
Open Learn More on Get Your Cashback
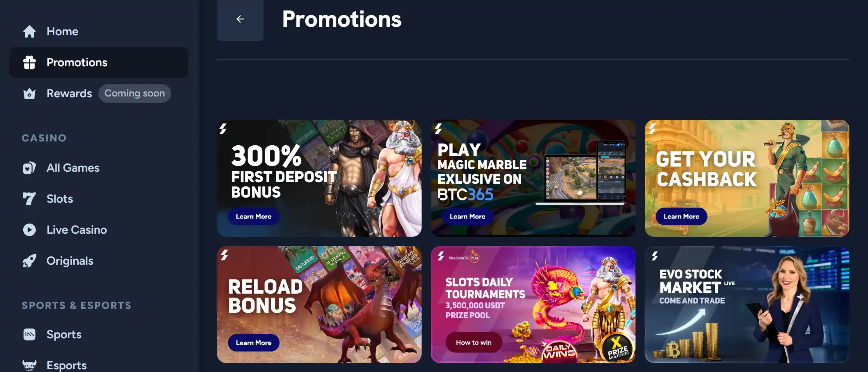(681, 217)
